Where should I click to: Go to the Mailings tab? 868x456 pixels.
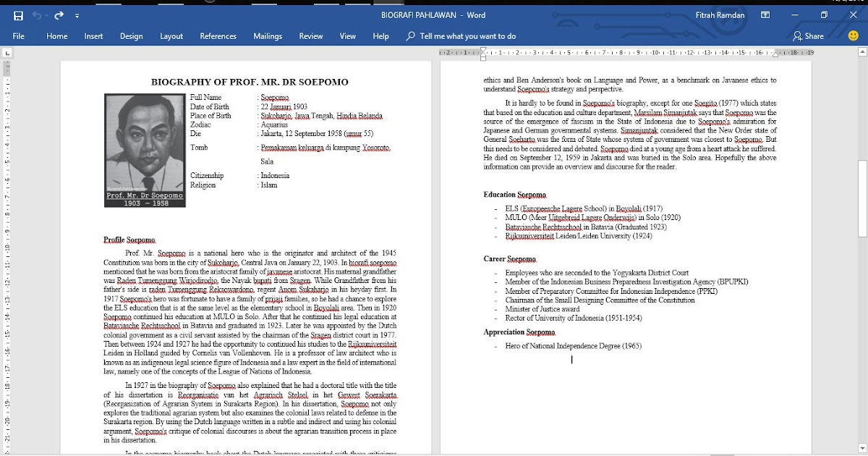point(268,36)
